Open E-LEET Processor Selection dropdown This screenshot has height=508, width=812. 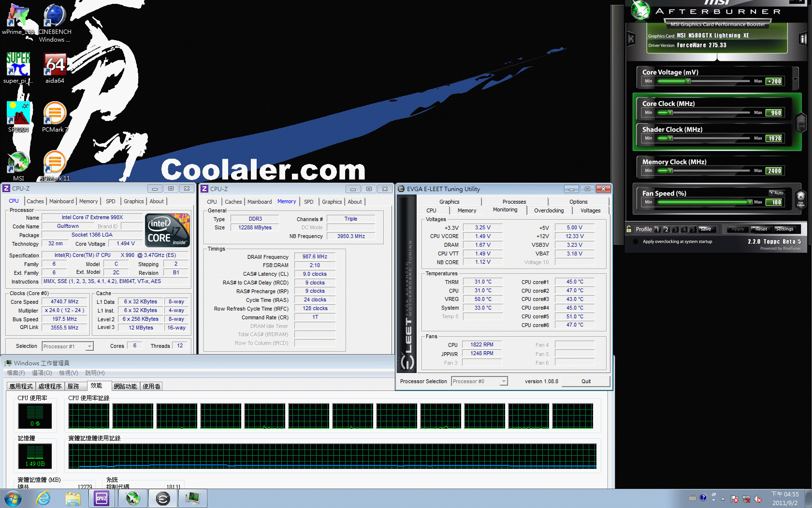coord(504,381)
